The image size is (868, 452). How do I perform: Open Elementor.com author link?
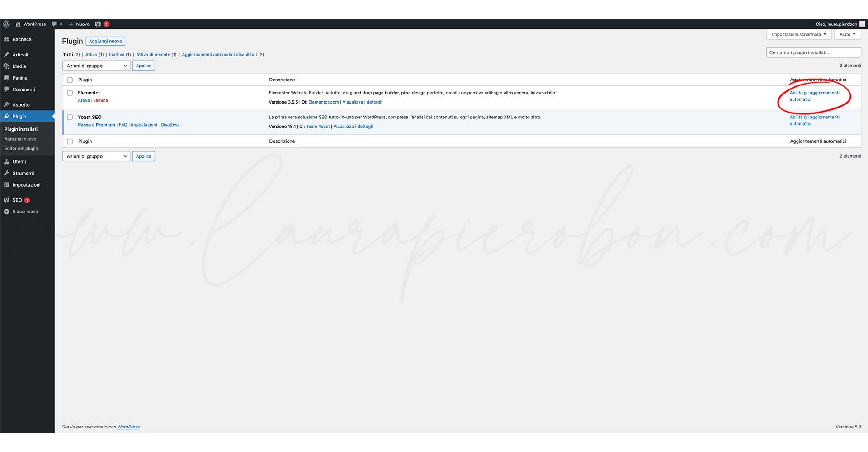pyautogui.click(x=324, y=102)
